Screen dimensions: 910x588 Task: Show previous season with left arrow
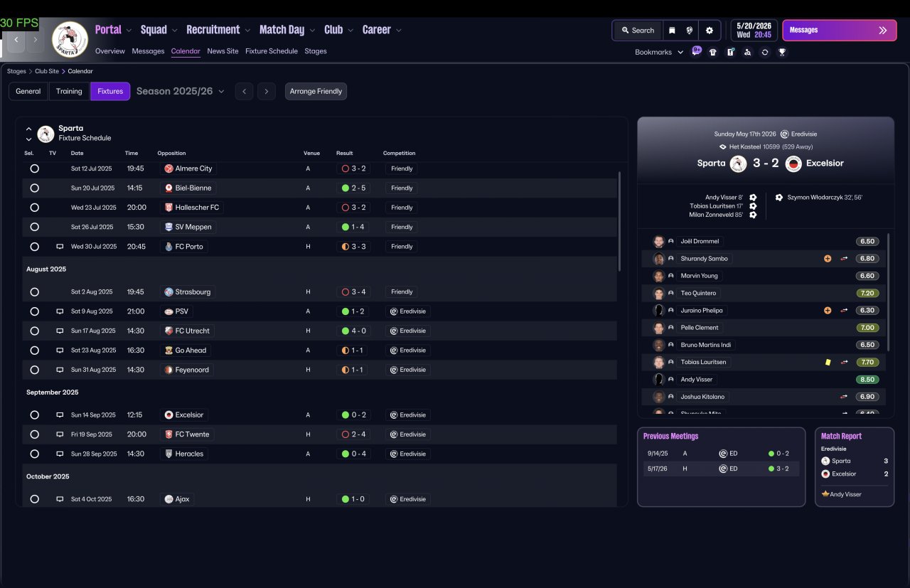click(x=244, y=92)
